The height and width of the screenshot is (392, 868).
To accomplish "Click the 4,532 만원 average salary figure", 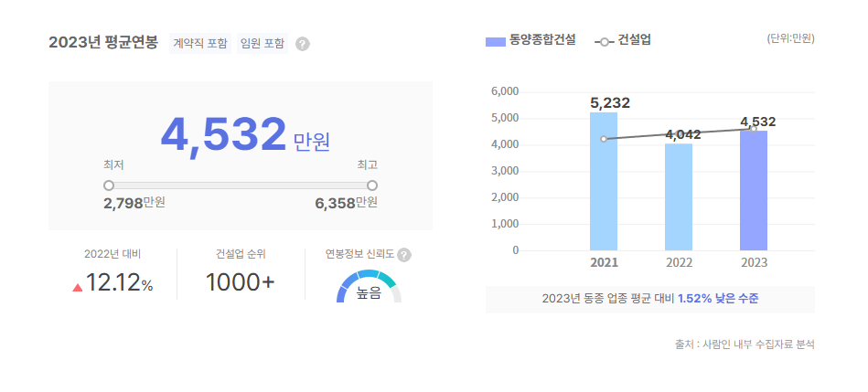I will pyautogui.click(x=245, y=135).
